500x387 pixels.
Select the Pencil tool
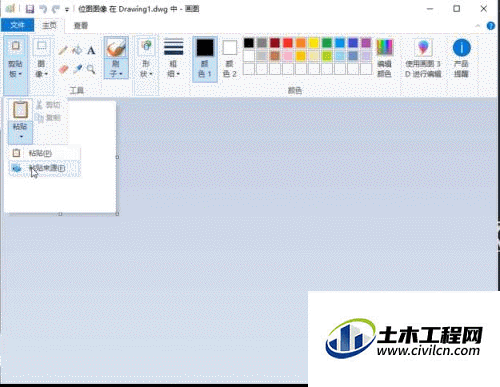63,50
